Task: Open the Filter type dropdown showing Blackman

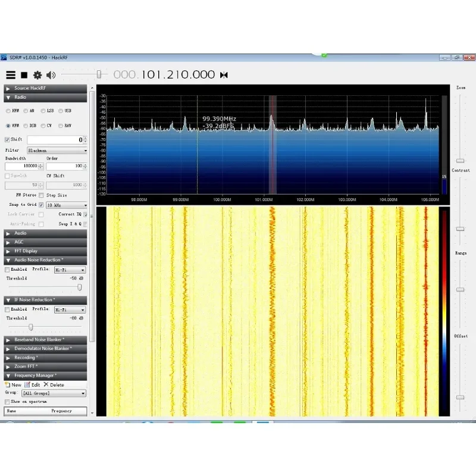Action: 57,151
